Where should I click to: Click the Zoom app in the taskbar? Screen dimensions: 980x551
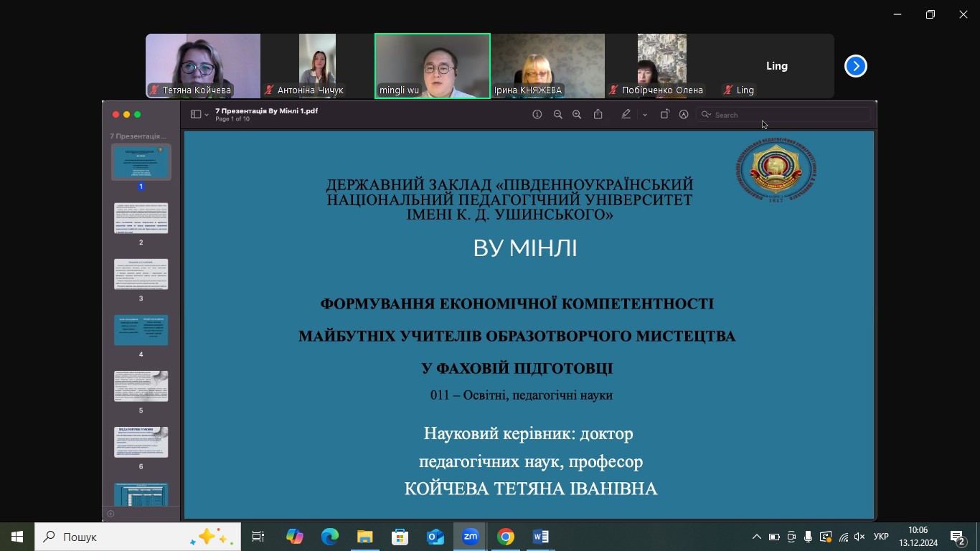coord(471,537)
